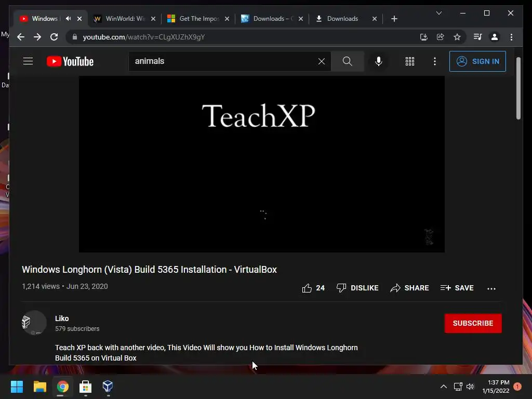The image size is (532, 399).
Task: Open a new tab with plus button
Action: (394, 19)
